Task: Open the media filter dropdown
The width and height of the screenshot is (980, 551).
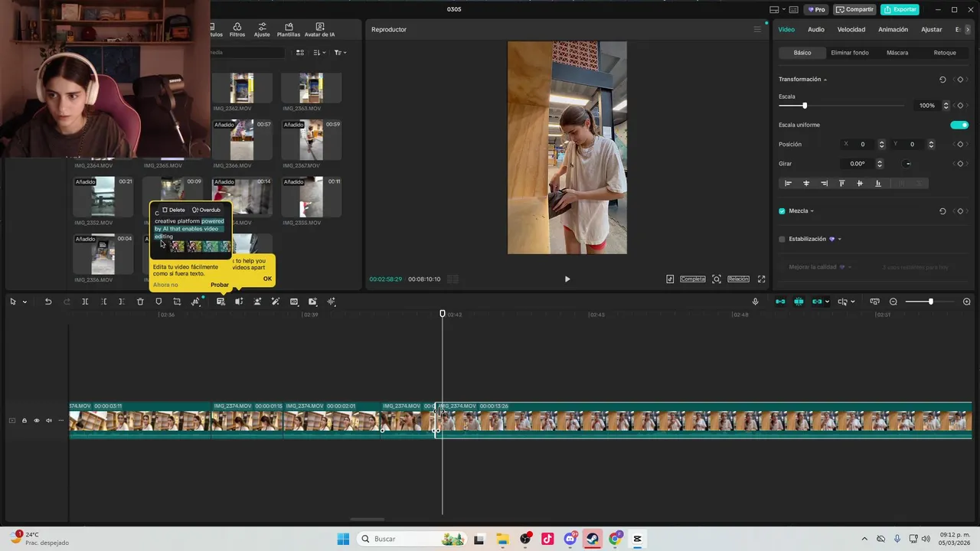Action: [340, 53]
